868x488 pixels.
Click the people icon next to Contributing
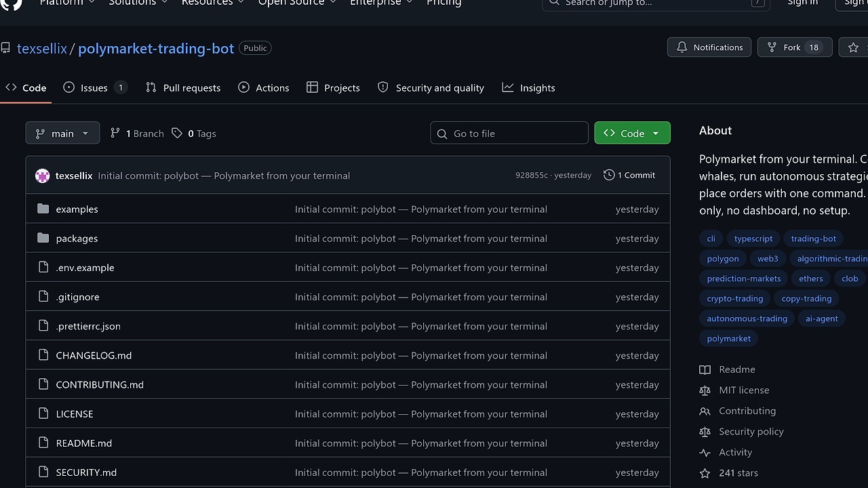click(x=705, y=411)
